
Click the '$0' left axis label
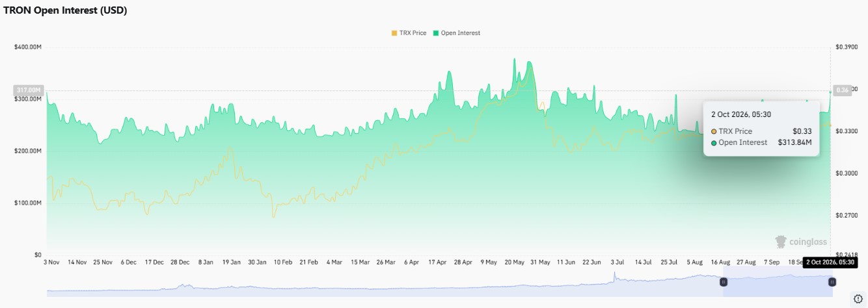[x=38, y=255]
